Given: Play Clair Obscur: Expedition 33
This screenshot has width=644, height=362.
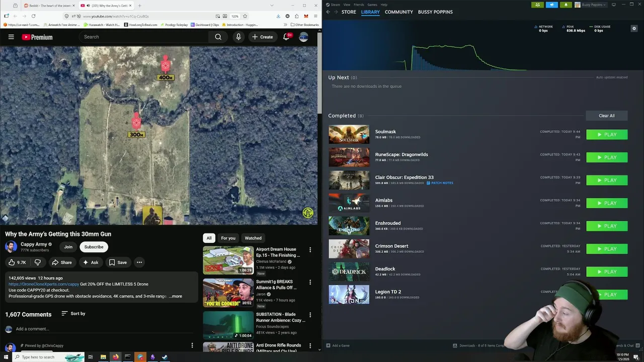Looking at the screenshot, I should tap(607, 180).
